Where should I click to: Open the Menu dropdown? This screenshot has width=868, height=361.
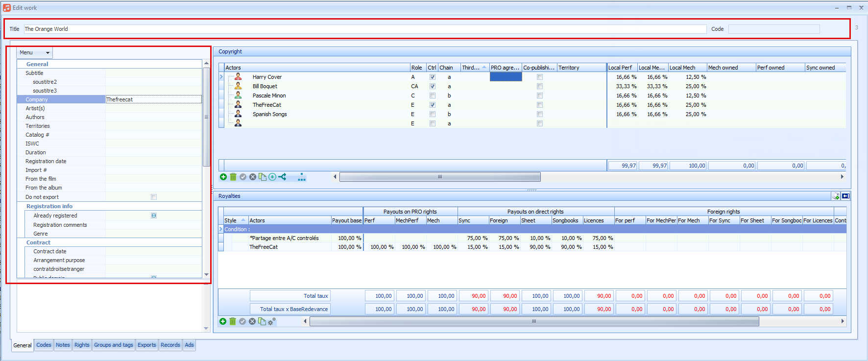tap(35, 52)
